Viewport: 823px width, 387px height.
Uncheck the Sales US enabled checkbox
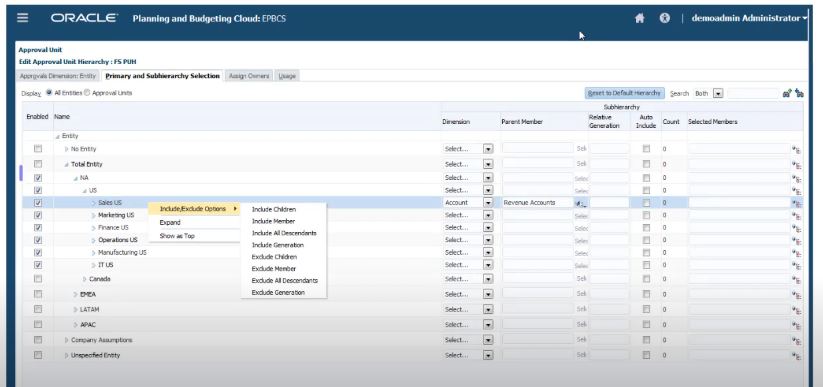(x=38, y=203)
